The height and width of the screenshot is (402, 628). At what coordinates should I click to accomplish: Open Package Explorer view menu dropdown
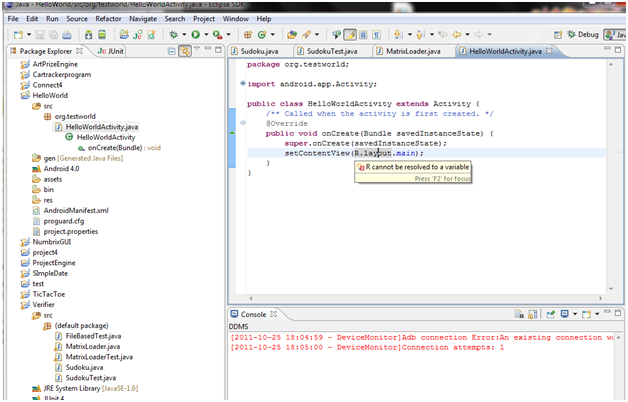coord(199,50)
